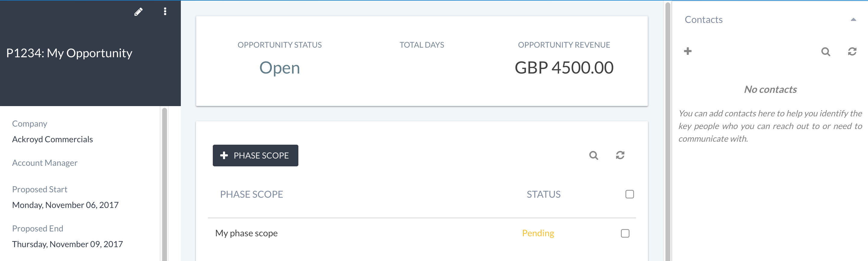Click the PHASE SCOPE add button
Screen dimensions: 868x261
tap(255, 156)
